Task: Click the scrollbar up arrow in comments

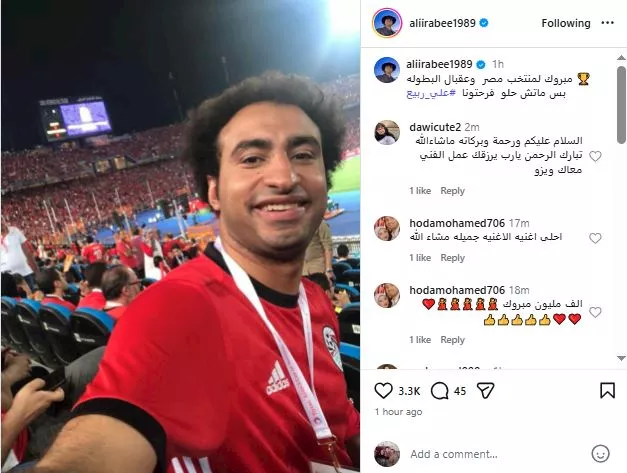Action: click(621, 58)
